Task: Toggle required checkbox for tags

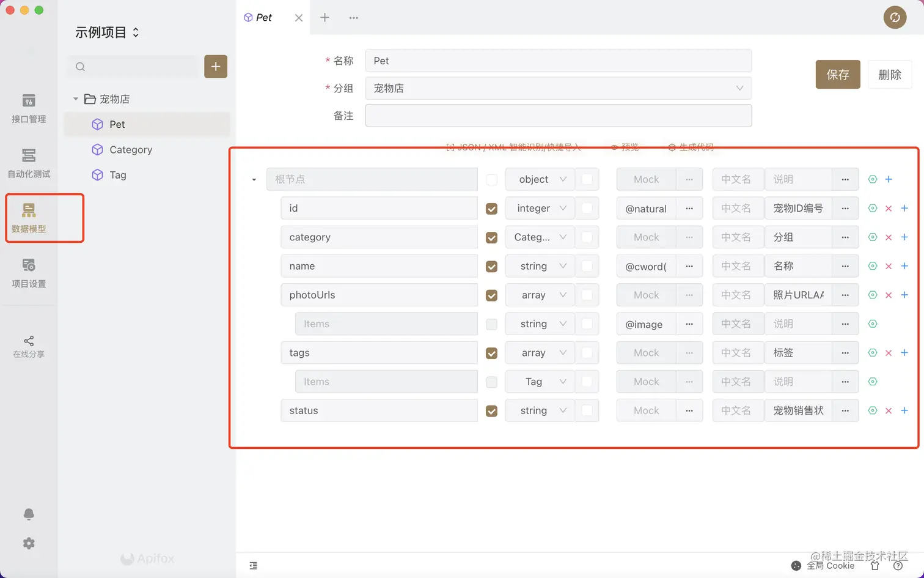Action: coord(491,354)
